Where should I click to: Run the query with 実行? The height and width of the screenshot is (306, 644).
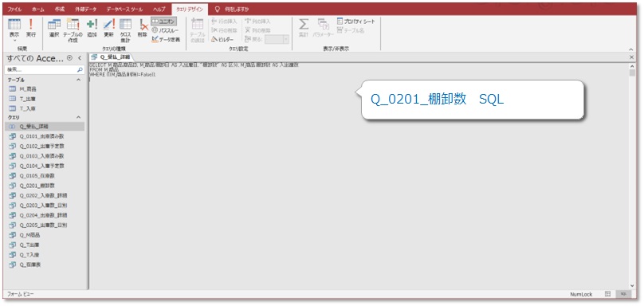30,28
